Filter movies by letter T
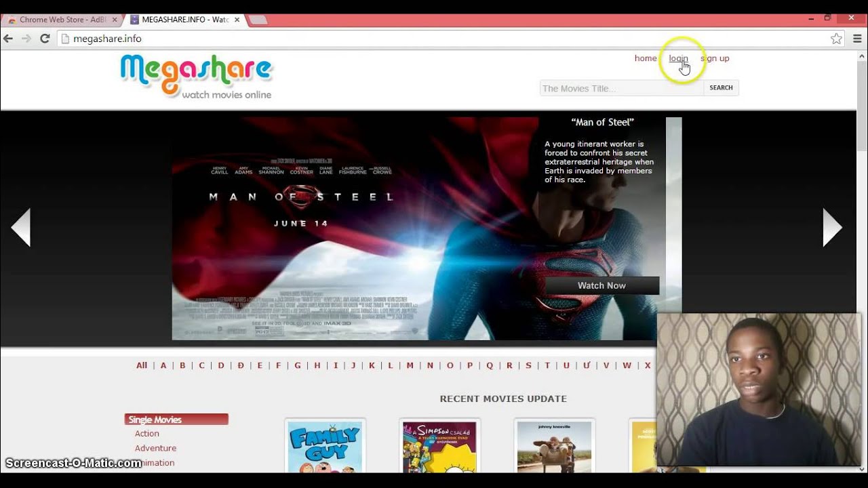The height and width of the screenshot is (488, 868). (547, 365)
